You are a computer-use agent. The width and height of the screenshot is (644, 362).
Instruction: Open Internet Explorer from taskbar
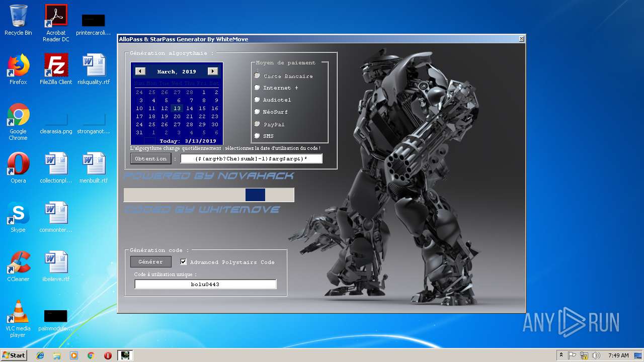[x=40, y=355]
